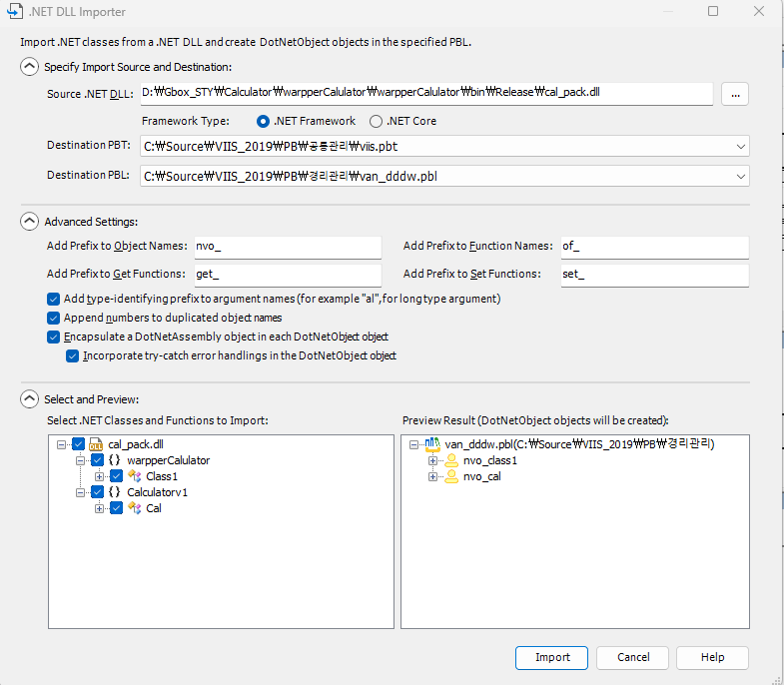784x685 pixels.
Task: Expand the Cal tree node
Action: (100, 508)
